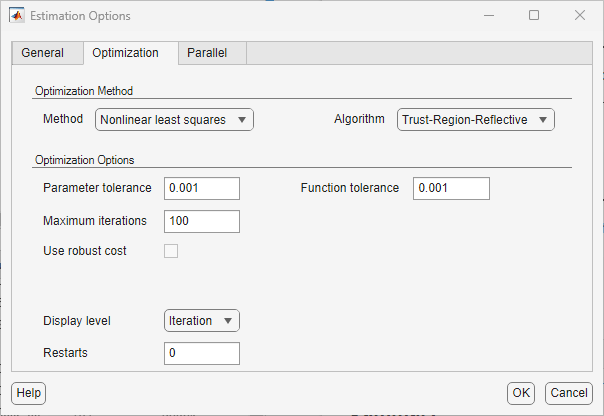Click the Display level label
This screenshot has width=604, height=416.
(77, 321)
